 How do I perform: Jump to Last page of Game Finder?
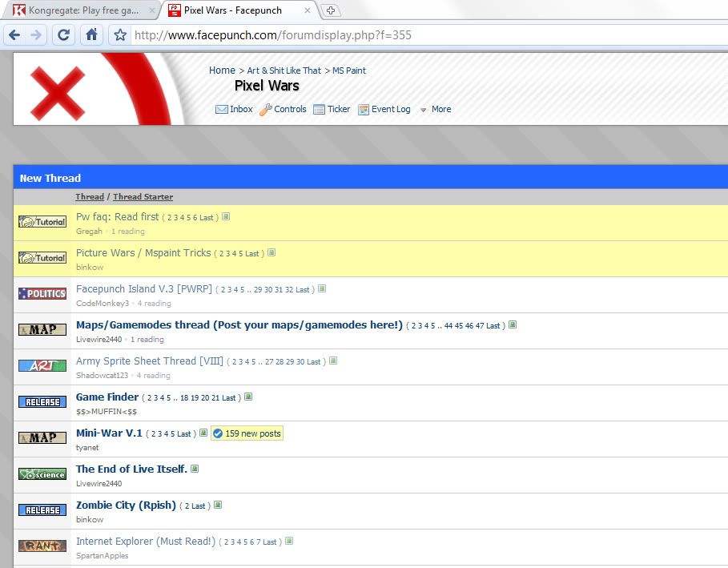(x=228, y=398)
